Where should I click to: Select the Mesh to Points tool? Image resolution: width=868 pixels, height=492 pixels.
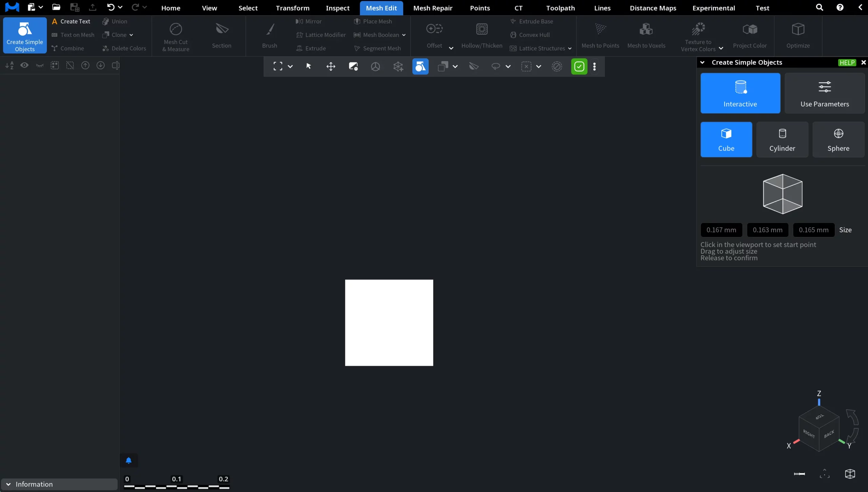coord(600,36)
